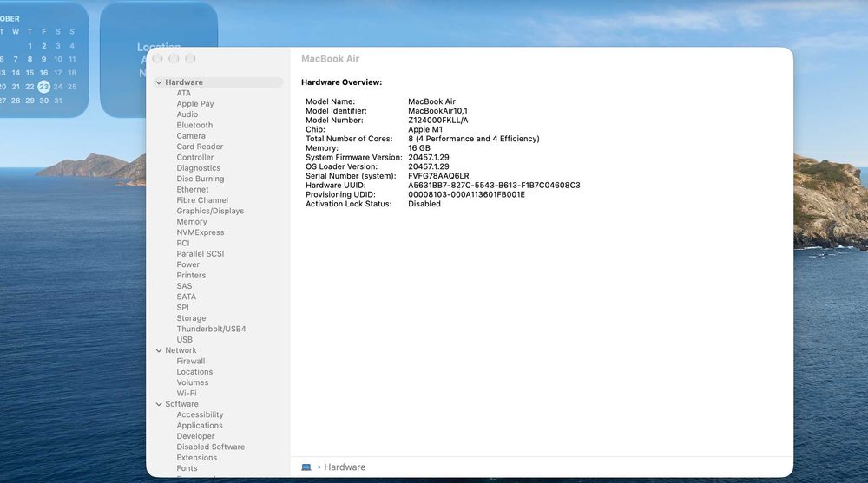Minimize the System Information window
This screenshot has width=868, height=483.
click(x=174, y=59)
